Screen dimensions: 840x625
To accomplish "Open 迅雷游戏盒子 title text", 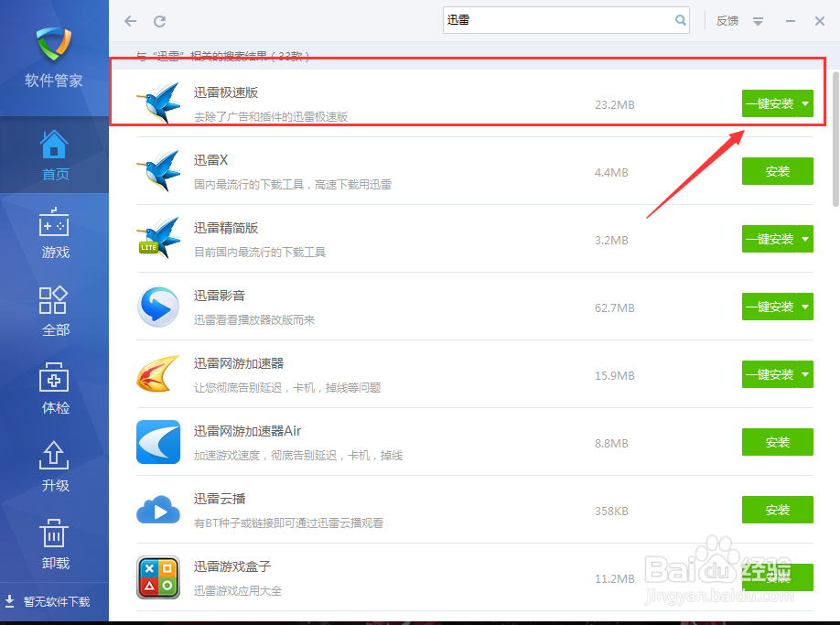I will click(x=232, y=566).
